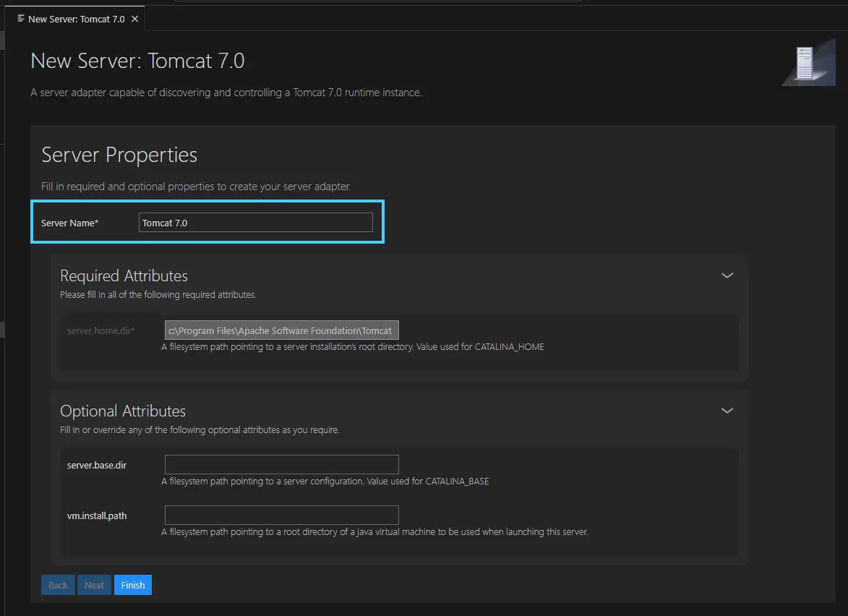Viewport: 848px width, 616px height.
Task: Click the Server Properties heading
Action: [x=119, y=155]
